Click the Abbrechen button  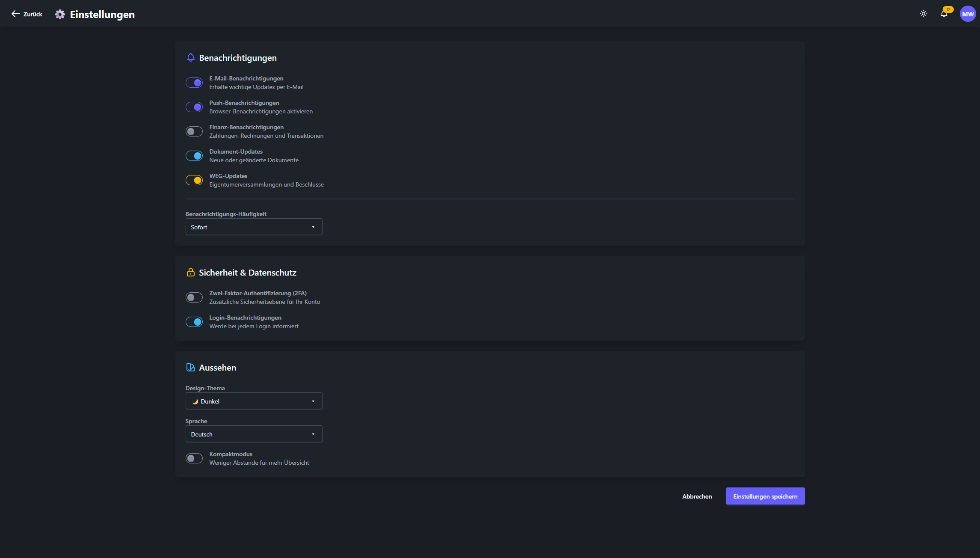697,496
